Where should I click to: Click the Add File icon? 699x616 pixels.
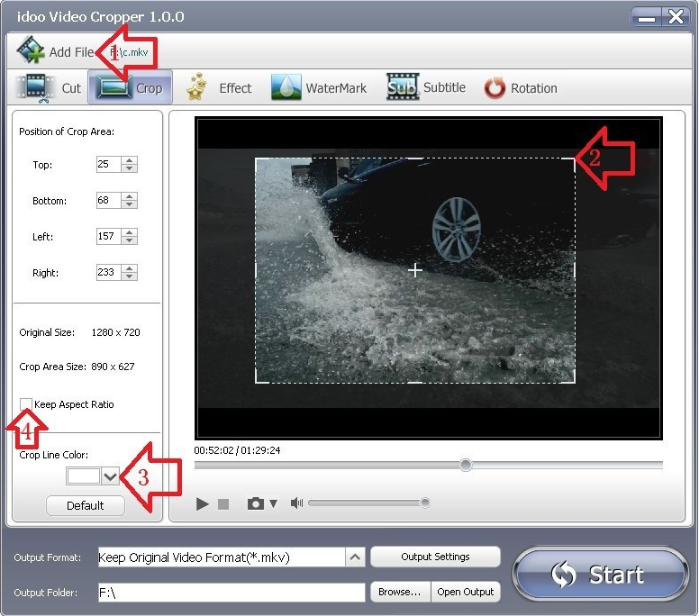(31, 50)
